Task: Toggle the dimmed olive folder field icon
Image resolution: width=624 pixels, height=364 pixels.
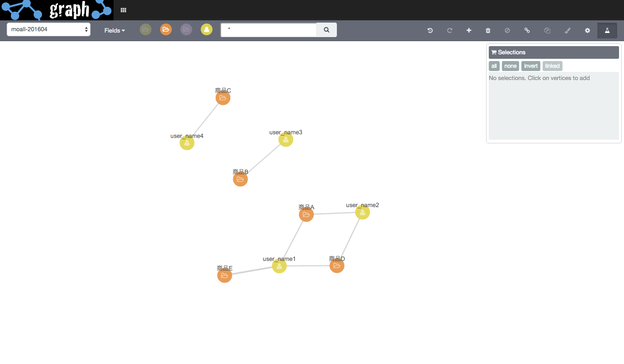Action: [145, 29]
